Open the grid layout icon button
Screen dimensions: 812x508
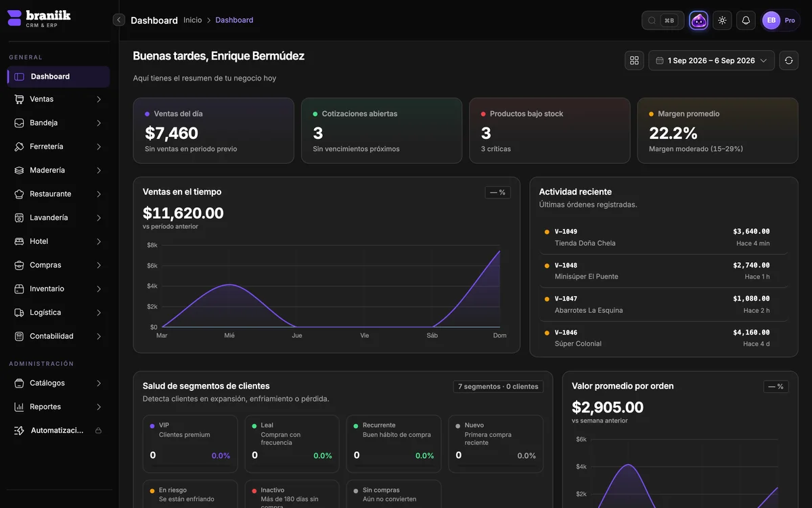[x=634, y=60]
